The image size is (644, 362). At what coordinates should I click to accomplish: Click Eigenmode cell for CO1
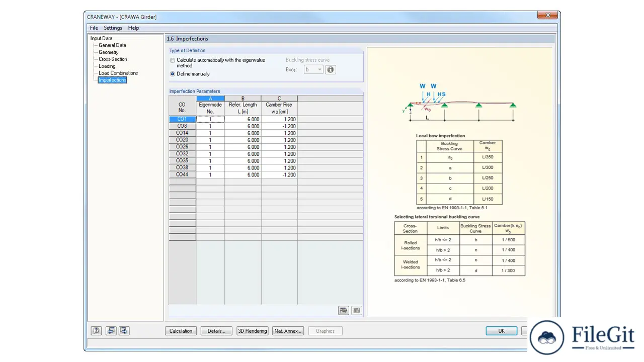click(210, 119)
